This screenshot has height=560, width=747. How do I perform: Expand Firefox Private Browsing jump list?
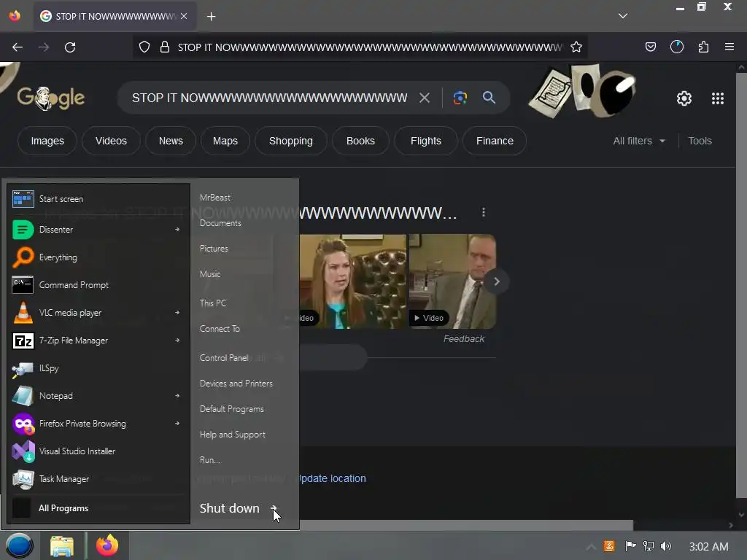point(177,424)
